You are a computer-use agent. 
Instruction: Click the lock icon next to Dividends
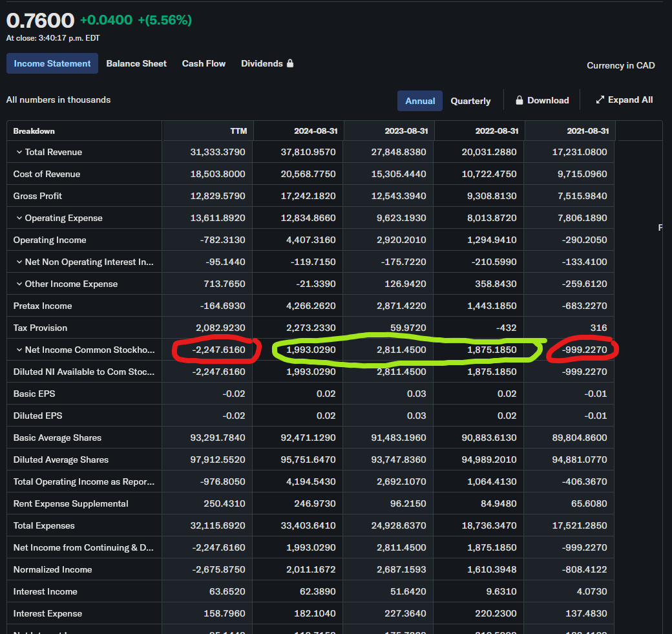pyautogui.click(x=290, y=63)
